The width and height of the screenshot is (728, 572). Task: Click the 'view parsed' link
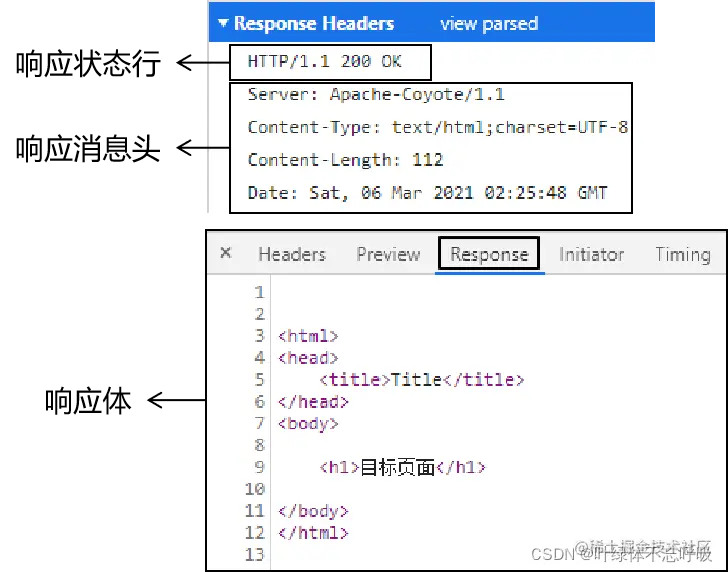489,23
